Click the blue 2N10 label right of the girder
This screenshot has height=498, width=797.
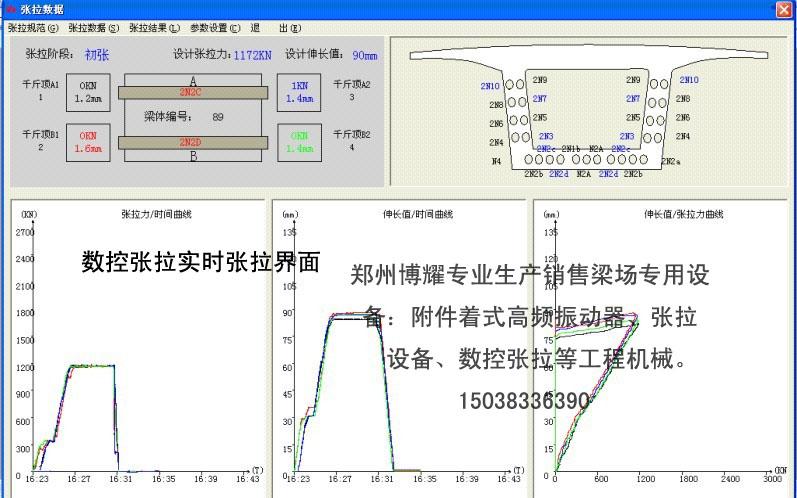pyautogui.click(x=689, y=80)
